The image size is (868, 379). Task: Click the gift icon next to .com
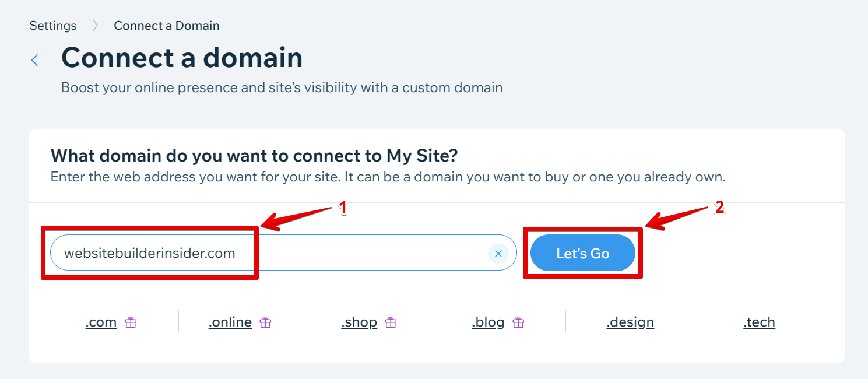131,322
